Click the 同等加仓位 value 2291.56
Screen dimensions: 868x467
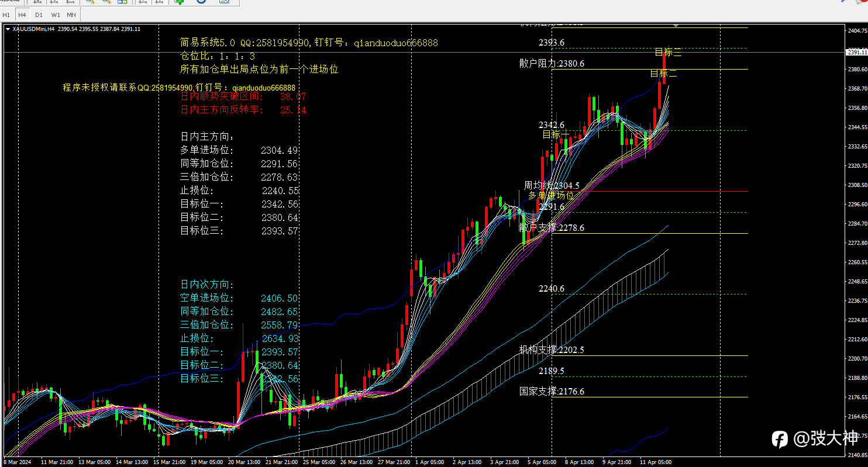280,164
